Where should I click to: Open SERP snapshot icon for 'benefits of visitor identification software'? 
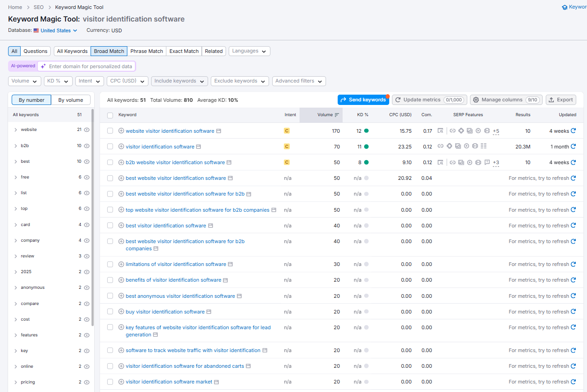pyautogui.click(x=226, y=280)
